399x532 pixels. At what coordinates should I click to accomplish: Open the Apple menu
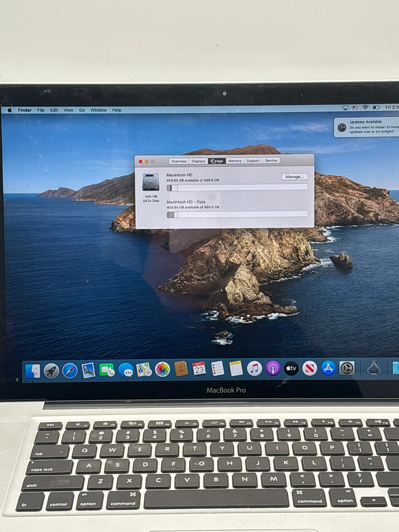click(x=10, y=110)
